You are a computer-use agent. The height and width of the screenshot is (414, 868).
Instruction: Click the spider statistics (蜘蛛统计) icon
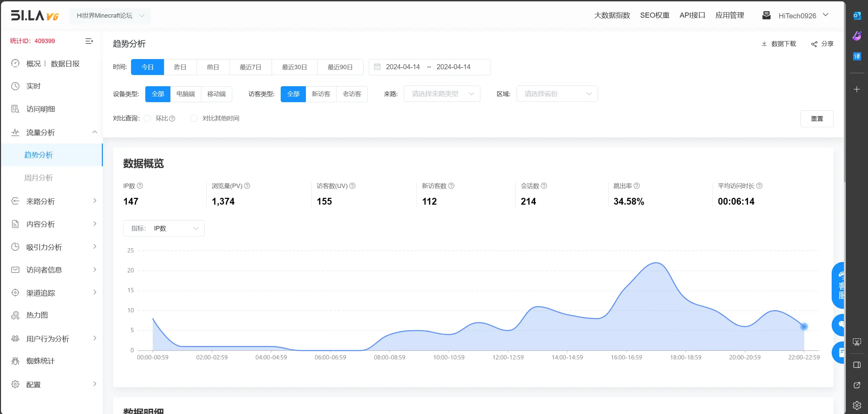point(15,361)
